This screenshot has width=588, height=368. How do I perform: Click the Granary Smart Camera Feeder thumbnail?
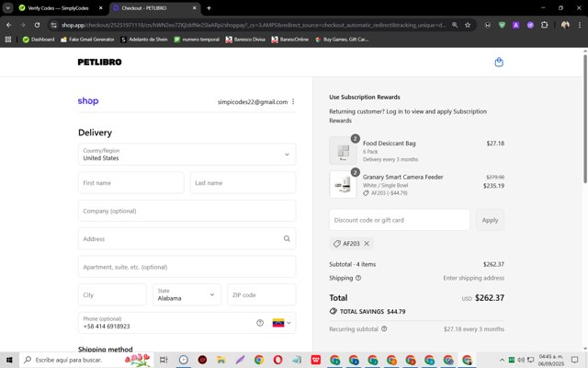(343, 184)
